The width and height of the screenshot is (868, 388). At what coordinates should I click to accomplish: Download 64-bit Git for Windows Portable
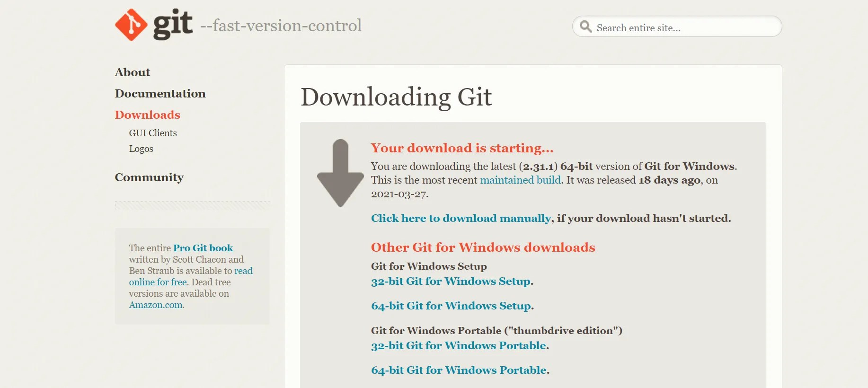tap(459, 370)
